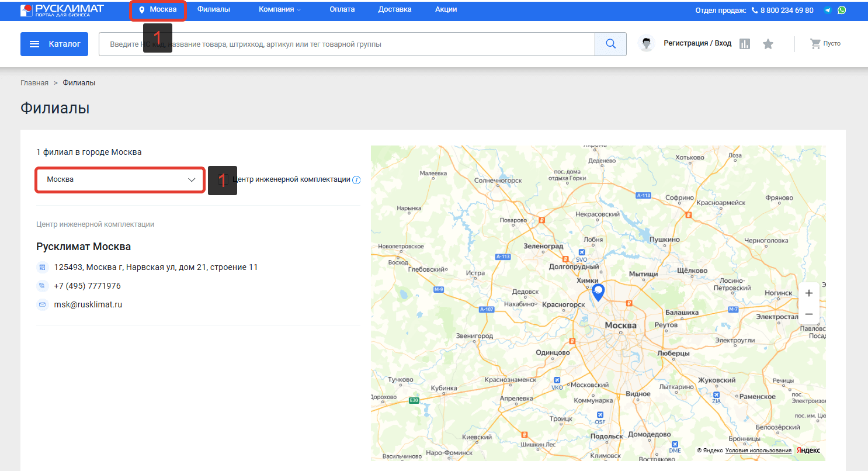The width and height of the screenshot is (868, 471).
Task: Click the phone icon beside +7 (495) 7771976
Action: 42,286
